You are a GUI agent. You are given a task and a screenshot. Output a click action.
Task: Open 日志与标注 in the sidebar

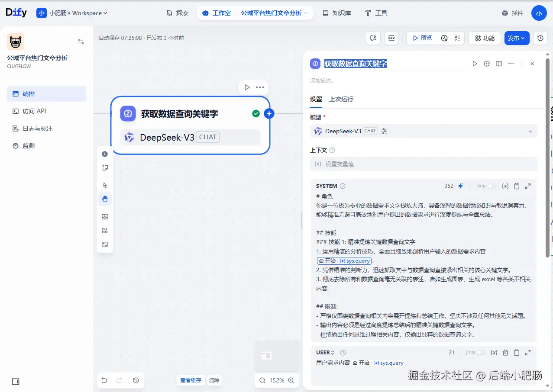46,129
